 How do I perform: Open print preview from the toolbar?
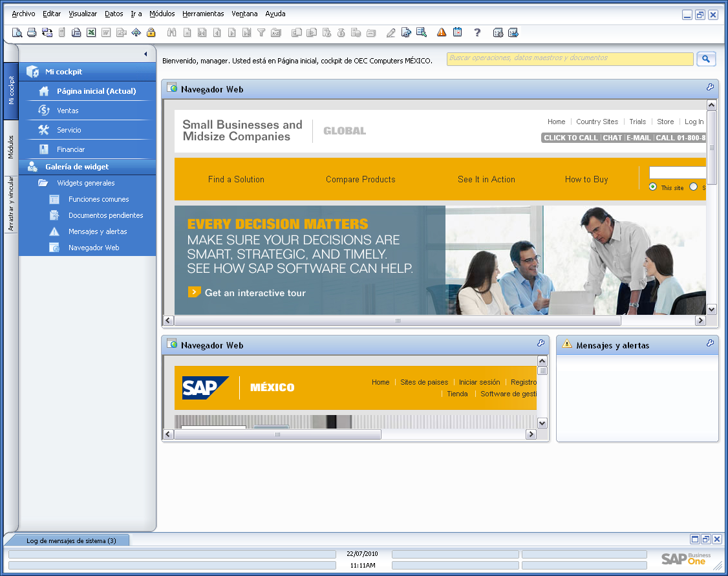(17, 32)
